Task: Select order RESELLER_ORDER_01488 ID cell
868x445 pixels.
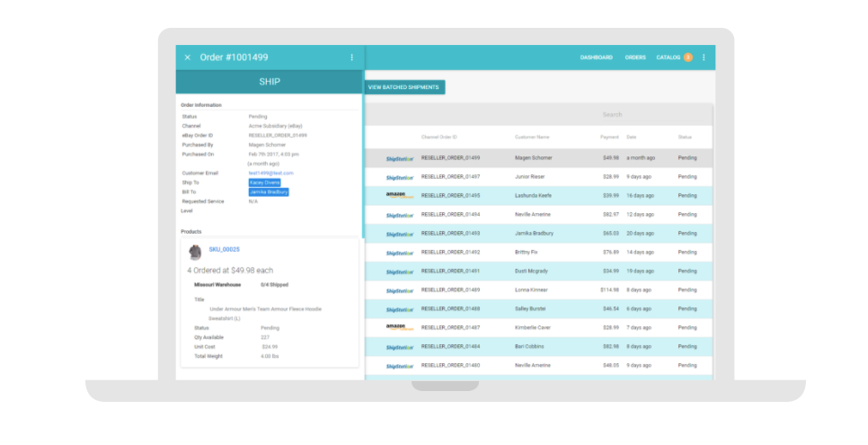Action: coord(450,308)
